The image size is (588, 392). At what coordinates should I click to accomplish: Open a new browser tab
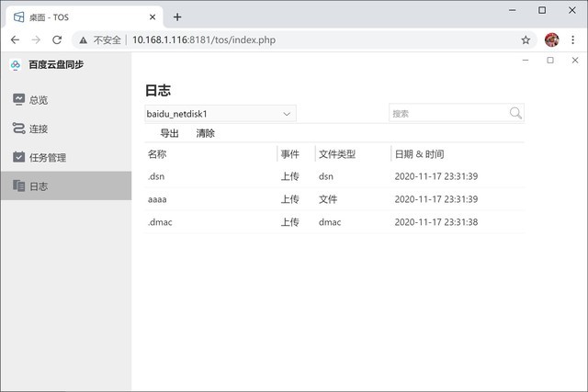tap(177, 17)
